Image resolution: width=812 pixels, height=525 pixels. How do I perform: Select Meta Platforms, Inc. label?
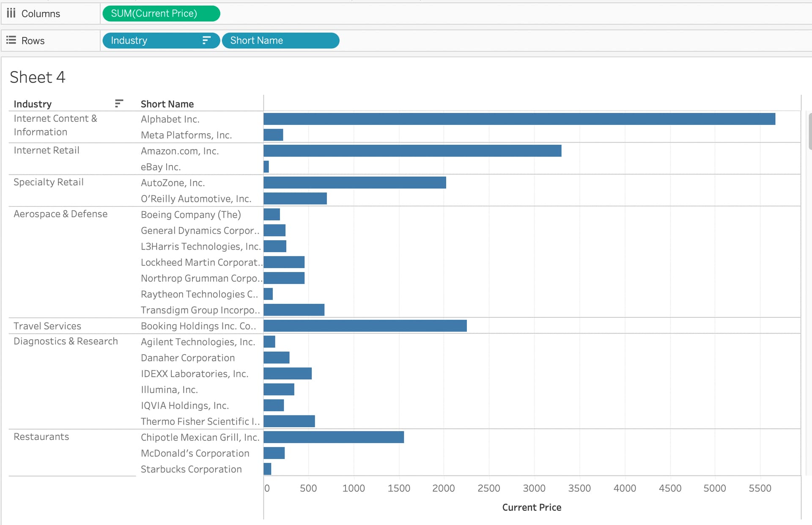coord(186,135)
